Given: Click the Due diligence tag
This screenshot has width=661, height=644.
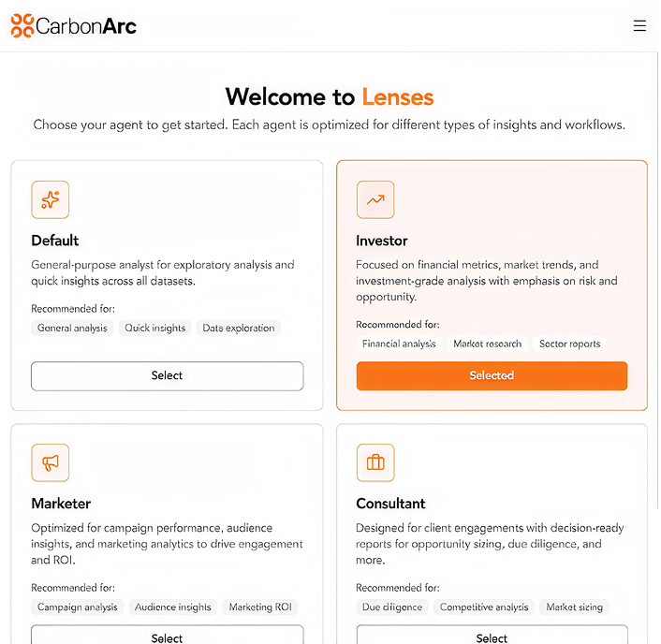Looking at the screenshot, I should [x=392, y=607].
